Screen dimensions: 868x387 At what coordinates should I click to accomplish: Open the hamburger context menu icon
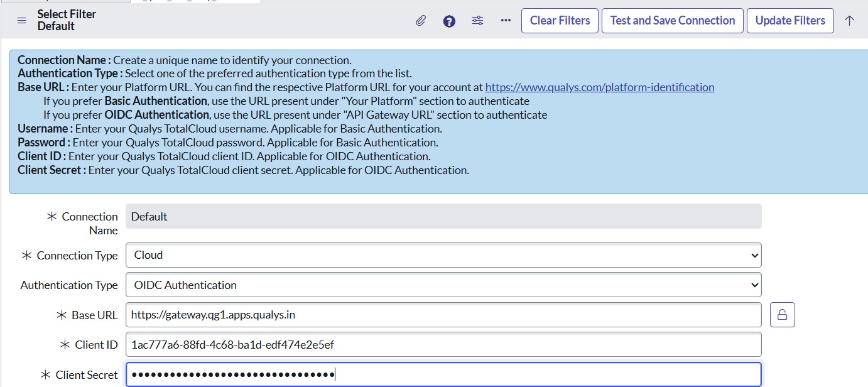pos(21,21)
